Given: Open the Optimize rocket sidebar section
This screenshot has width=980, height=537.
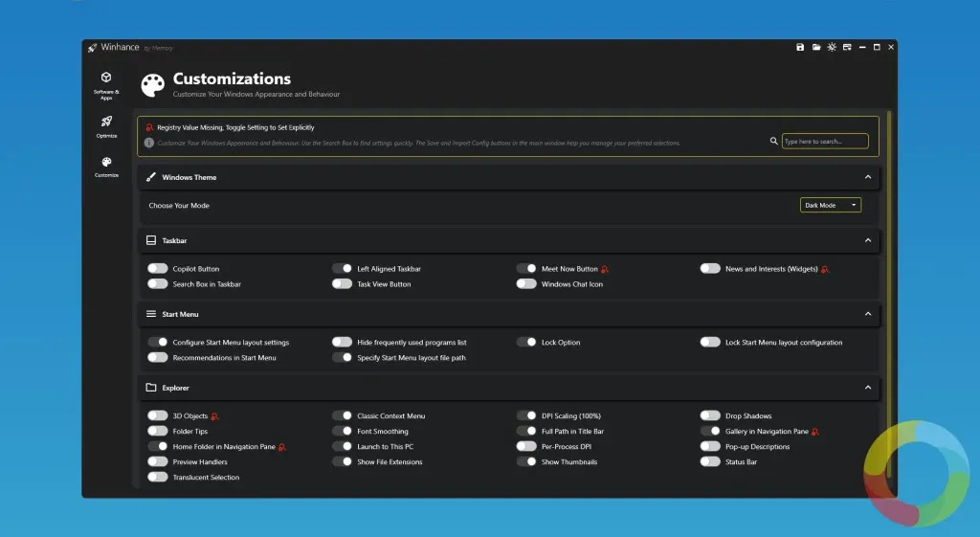Looking at the screenshot, I should pos(106,126).
